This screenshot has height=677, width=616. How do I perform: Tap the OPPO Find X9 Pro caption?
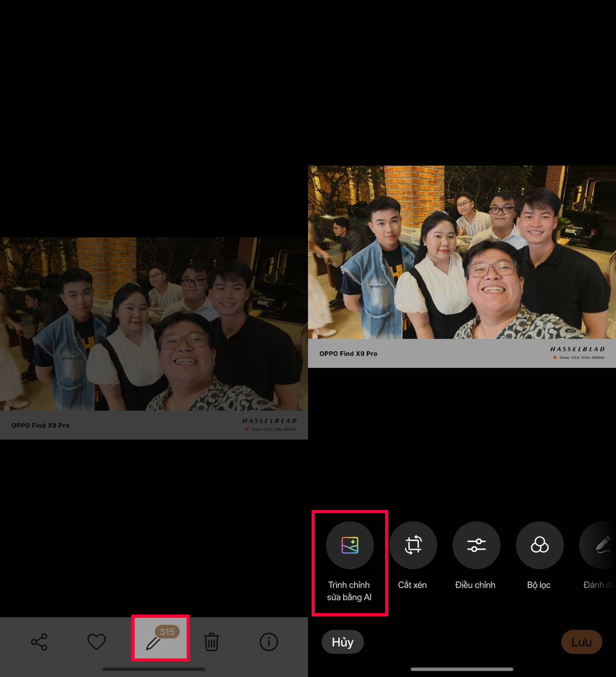click(x=348, y=353)
